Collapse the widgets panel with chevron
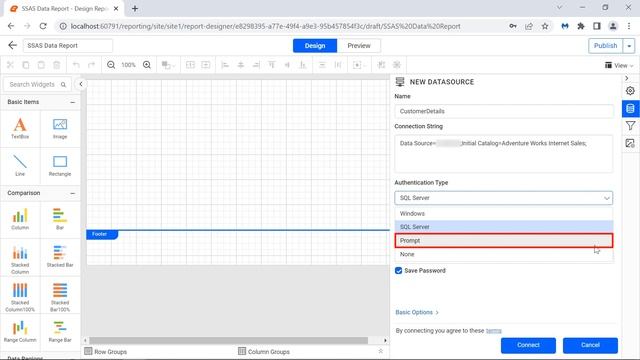The width and height of the screenshot is (640, 360). 81,84
